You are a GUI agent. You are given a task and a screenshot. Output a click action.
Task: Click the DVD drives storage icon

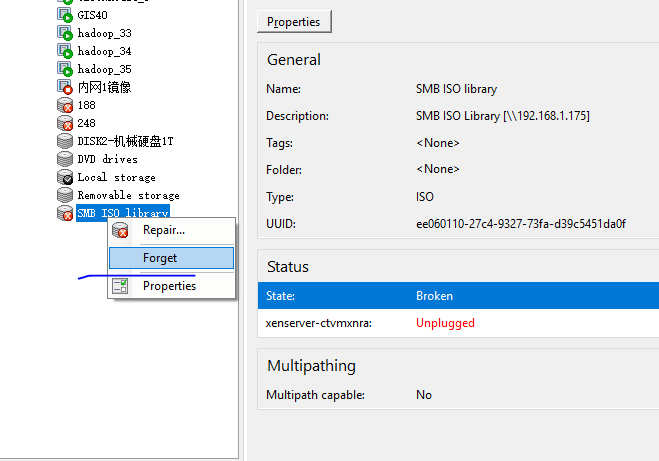pos(65,159)
